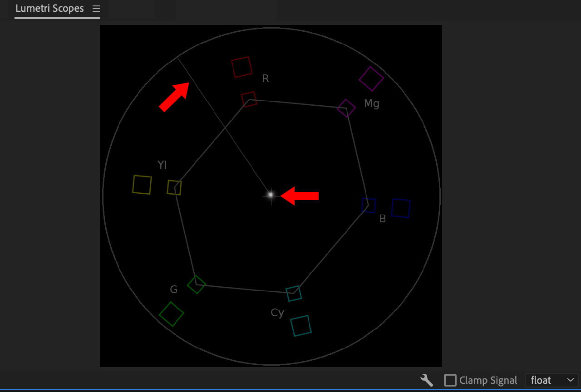Click the outer cyan target box
The width and height of the screenshot is (581, 392).
click(x=300, y=326)
